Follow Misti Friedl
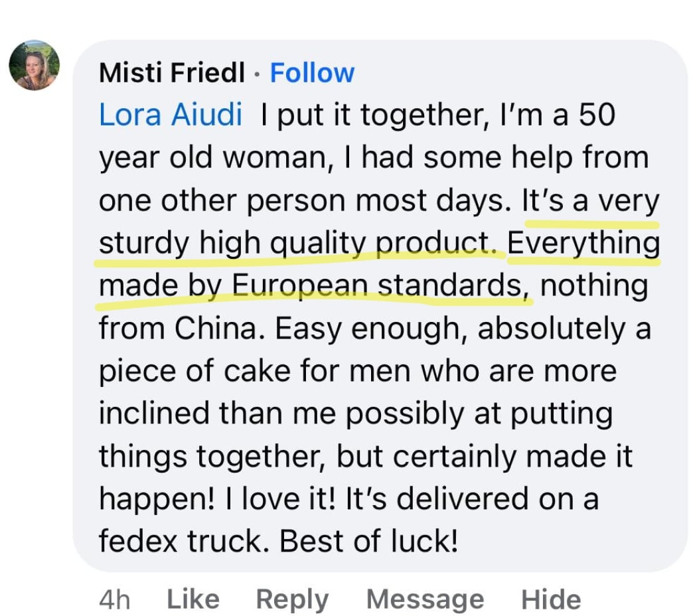This screenshot has height=616, width=691. (312, 72)
